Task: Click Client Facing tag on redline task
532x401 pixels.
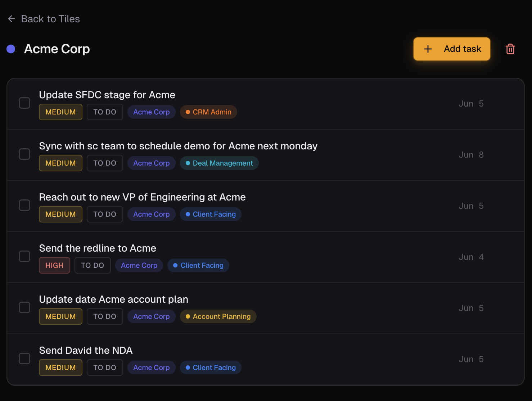Action: [x=198, y=265]
